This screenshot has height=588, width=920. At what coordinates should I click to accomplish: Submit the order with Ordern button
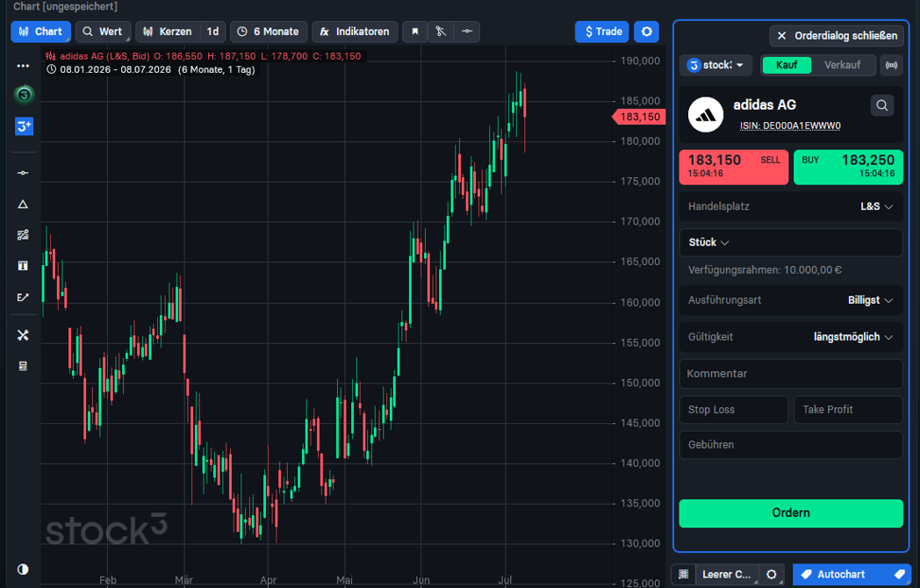[791, 513]
